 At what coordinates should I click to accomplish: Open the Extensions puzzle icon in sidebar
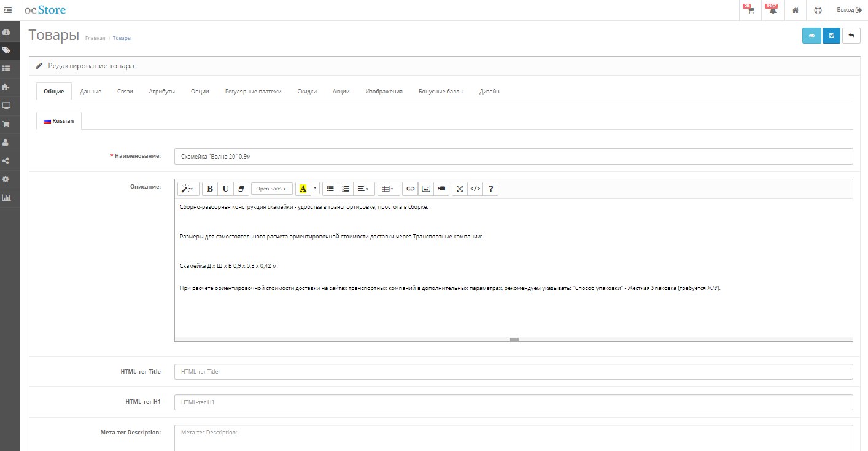pos(7,87)
